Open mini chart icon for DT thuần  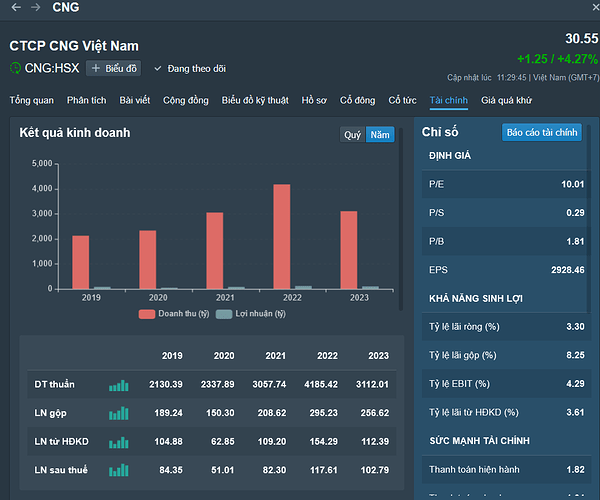[x=119, y=385]
